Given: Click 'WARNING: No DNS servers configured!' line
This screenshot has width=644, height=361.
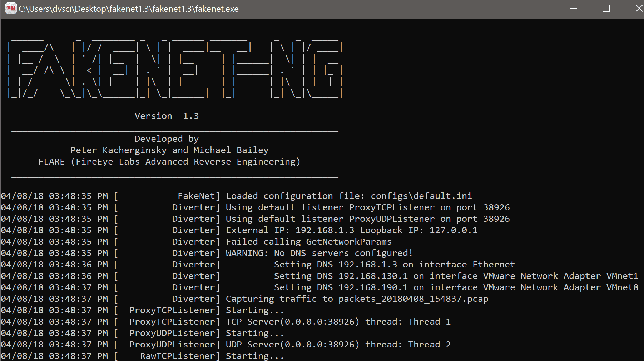Looking at the screenshot, I should (x=207, y=253).
